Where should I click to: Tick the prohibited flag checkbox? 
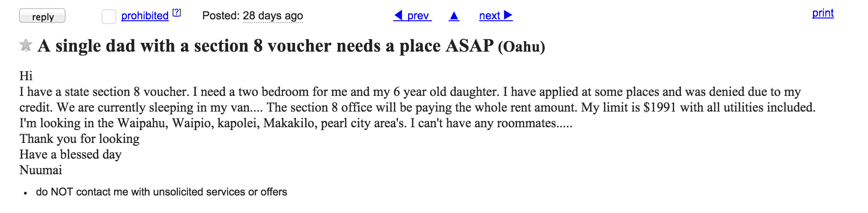pos(108,17)
